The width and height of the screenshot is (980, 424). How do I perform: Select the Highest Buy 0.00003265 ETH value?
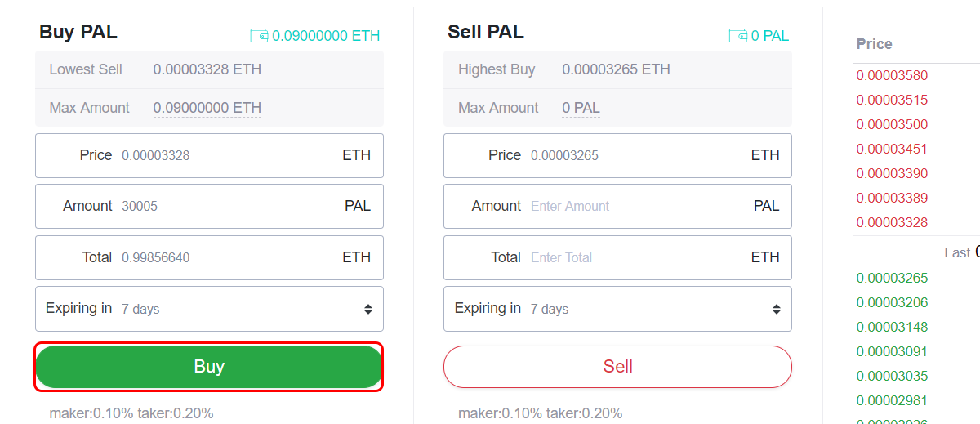pos(616,69)
